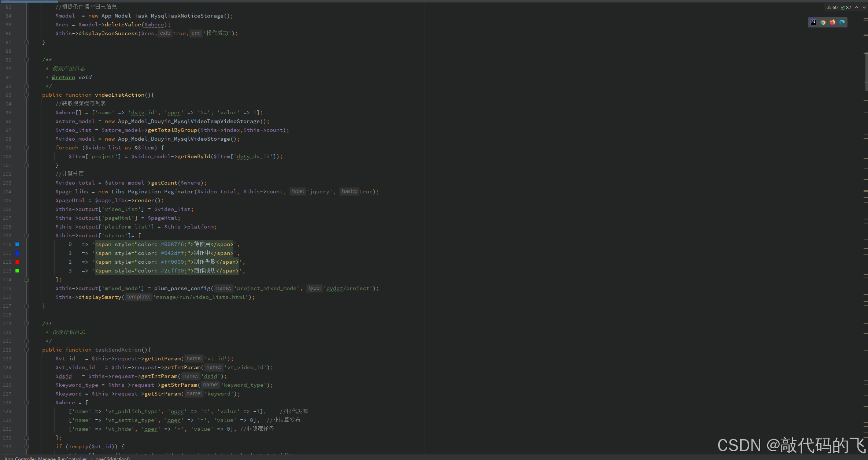Collapse foreach loop fold at line 99
This screenshot has height=460, width=868.
click(x=26, y=148)
